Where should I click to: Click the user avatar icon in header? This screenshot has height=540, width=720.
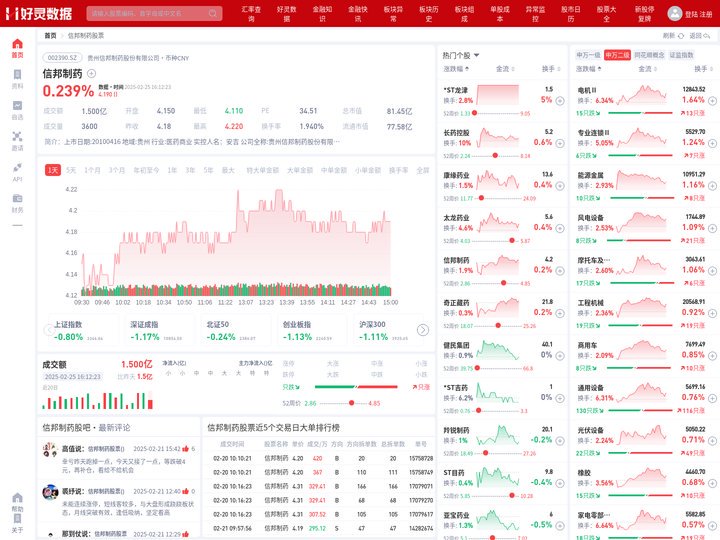675,13
